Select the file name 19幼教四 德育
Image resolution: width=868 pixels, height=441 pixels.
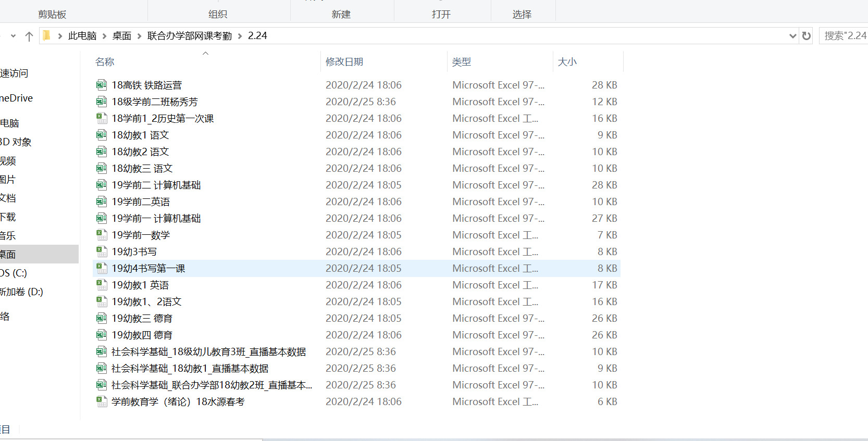coord(142,335)
